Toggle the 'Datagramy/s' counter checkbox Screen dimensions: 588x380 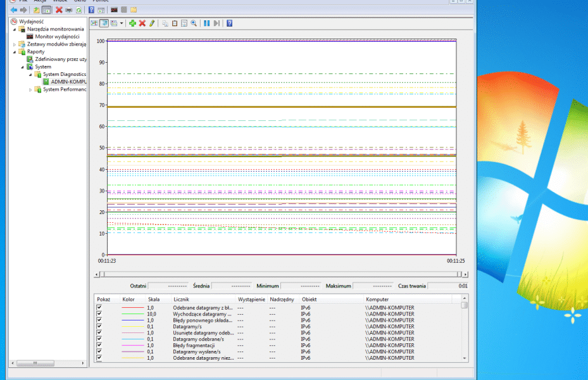[99, 327]
